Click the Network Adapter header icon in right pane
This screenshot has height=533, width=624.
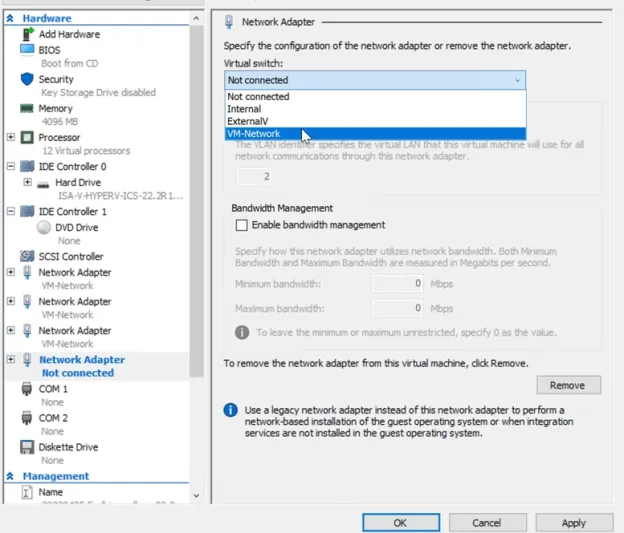229,22
